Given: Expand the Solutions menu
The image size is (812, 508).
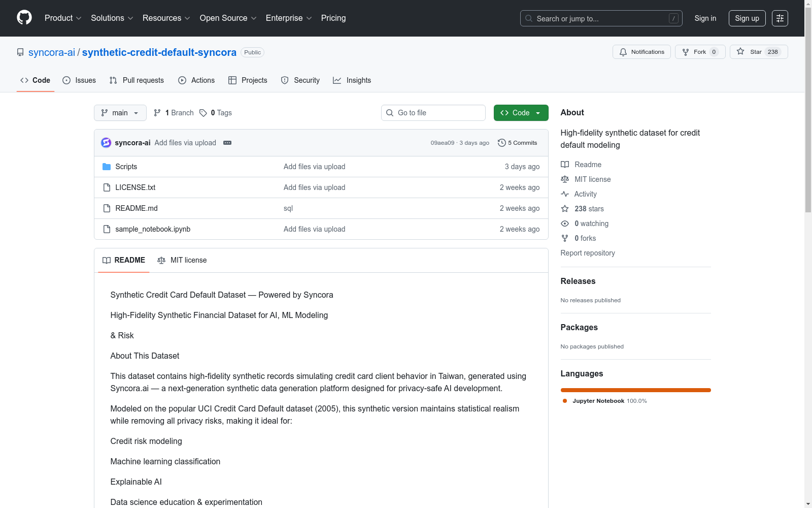Looking at the screenshot, I should pos(112,18).
